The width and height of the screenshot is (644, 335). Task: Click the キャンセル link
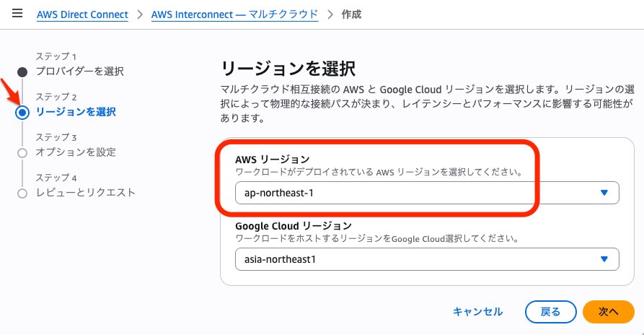point(477,312)
